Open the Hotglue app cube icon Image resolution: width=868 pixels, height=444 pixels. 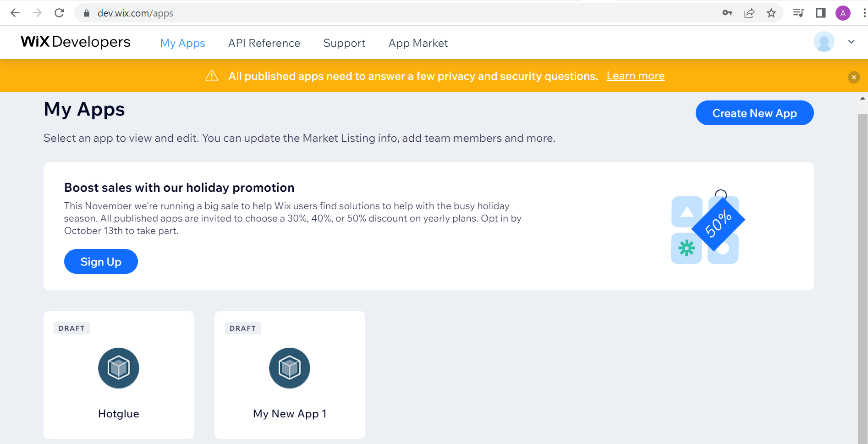119,368
